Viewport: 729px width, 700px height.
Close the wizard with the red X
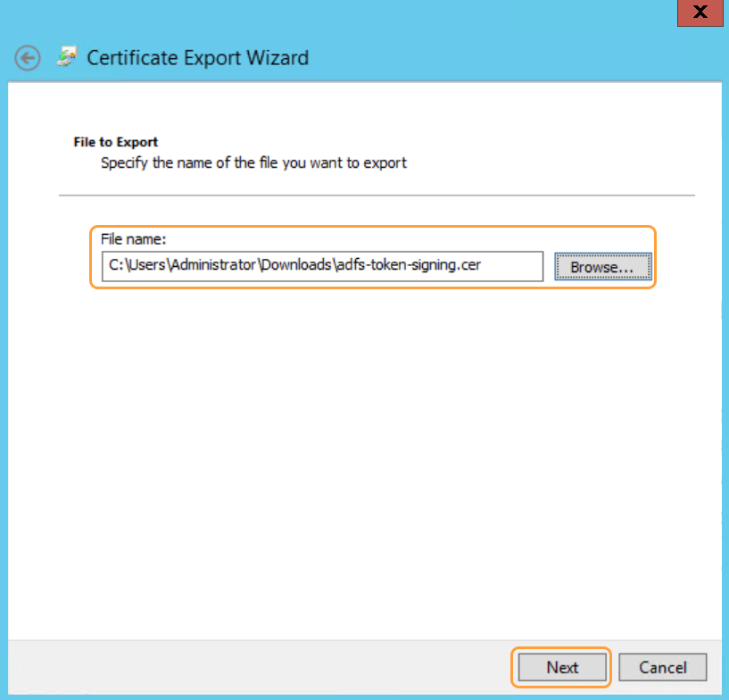[x=700, y=12]
